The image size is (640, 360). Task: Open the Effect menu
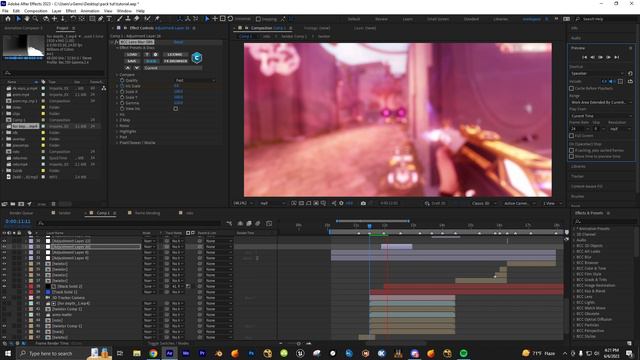point(71,11)
